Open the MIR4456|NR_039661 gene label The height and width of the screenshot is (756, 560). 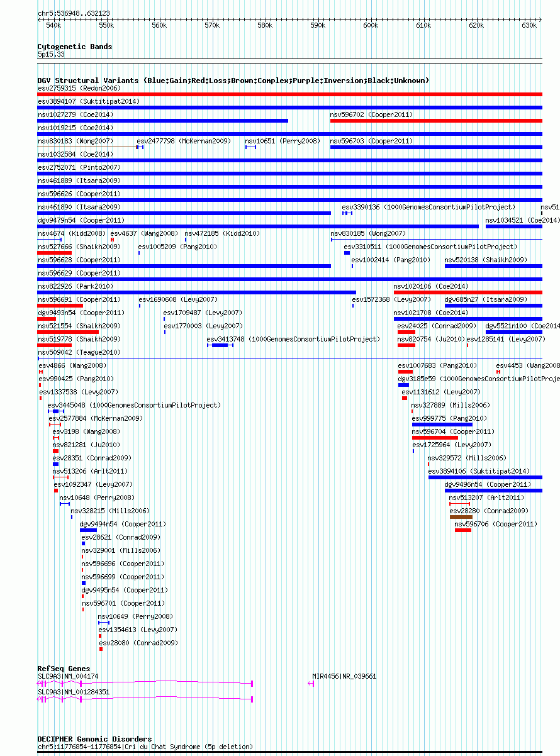pyautogui.click(x=344, y=676)
